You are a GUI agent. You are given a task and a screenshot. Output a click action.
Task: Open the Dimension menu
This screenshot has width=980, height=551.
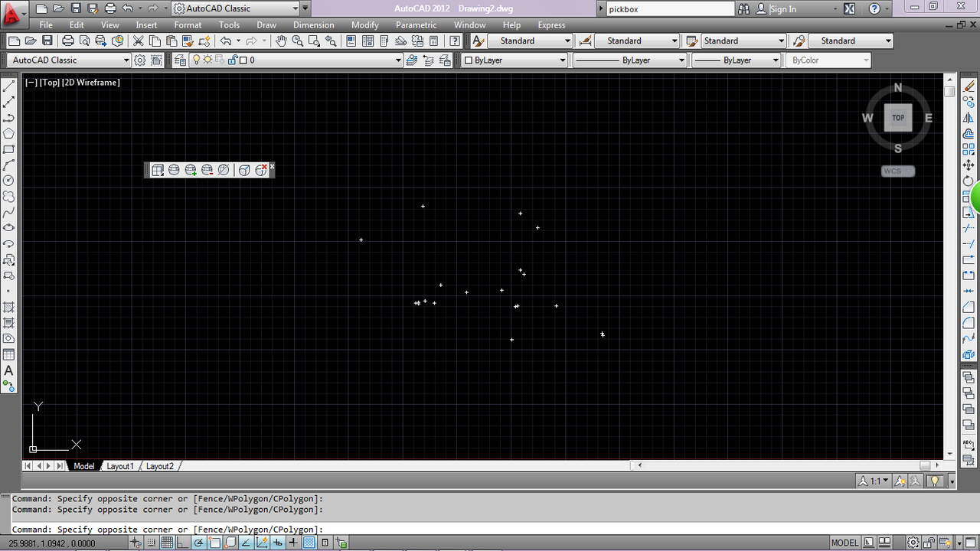[314, 24]
